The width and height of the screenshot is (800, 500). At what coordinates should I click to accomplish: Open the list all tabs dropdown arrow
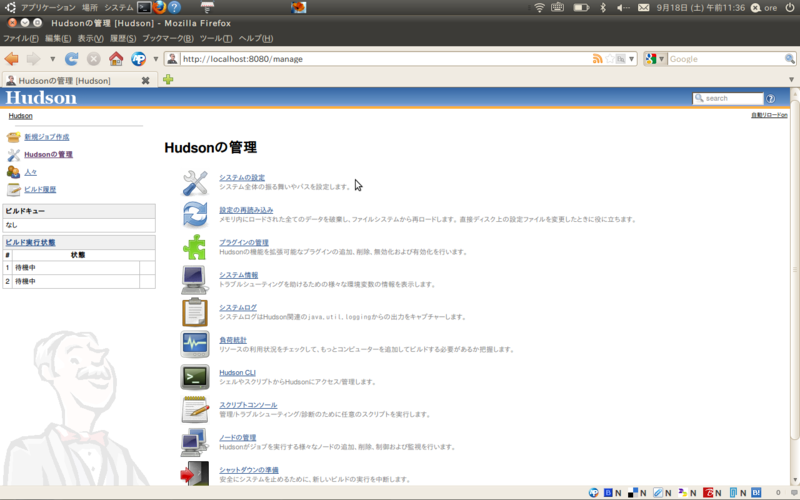791,80
